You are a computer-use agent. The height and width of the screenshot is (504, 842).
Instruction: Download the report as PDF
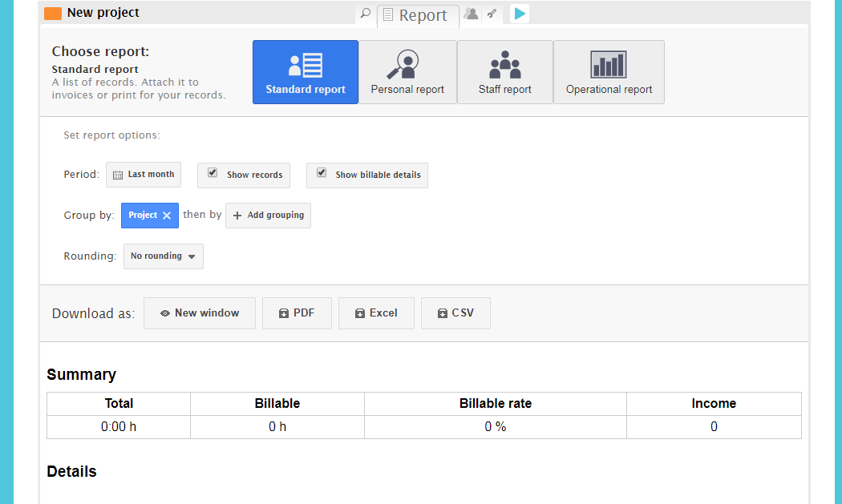pos(297,313)
